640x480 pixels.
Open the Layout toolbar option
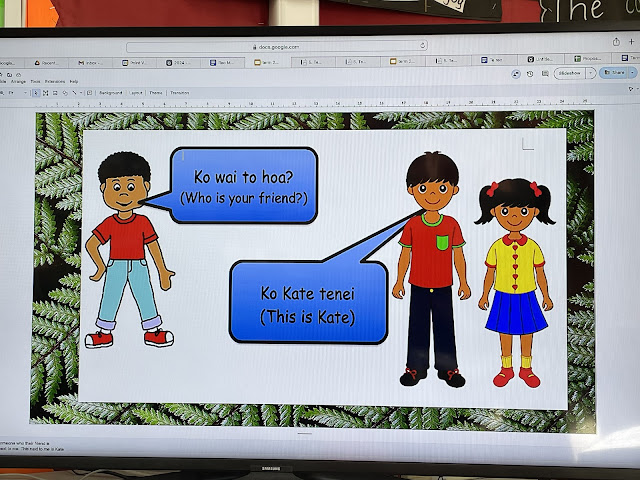click(136, 93)
